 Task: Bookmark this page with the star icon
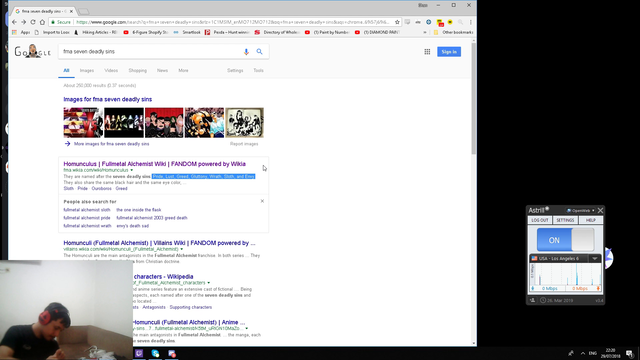[397, 22]
